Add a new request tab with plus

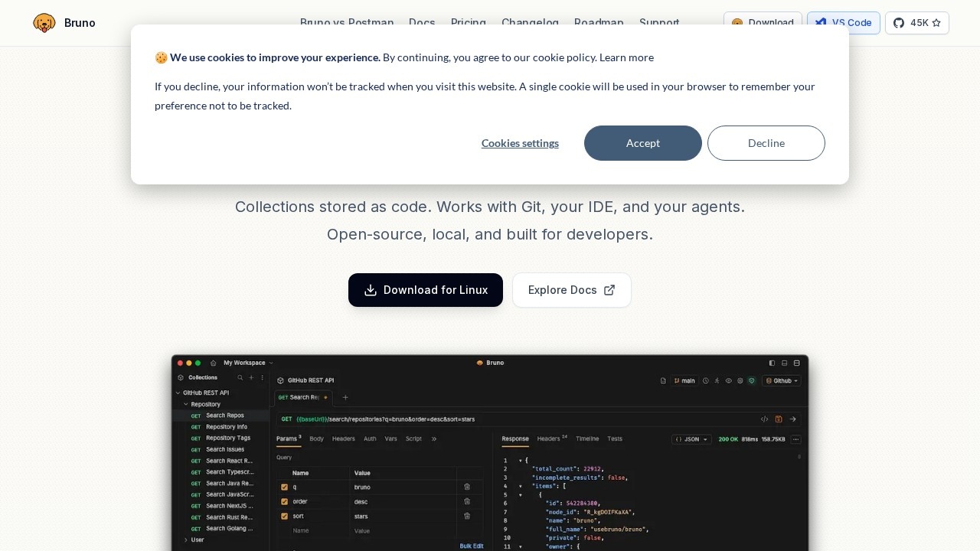tap(345, 397)
